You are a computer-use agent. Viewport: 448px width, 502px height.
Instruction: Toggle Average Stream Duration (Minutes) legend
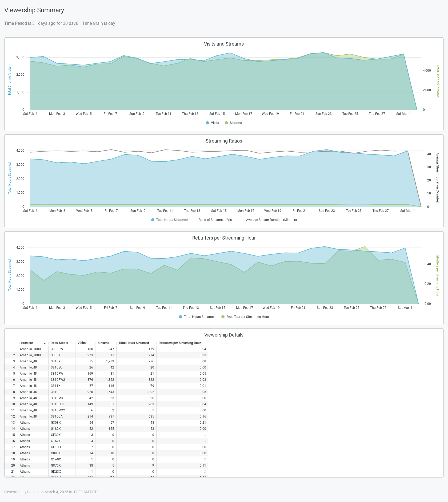pyautogui.click(x=269, y=220)
